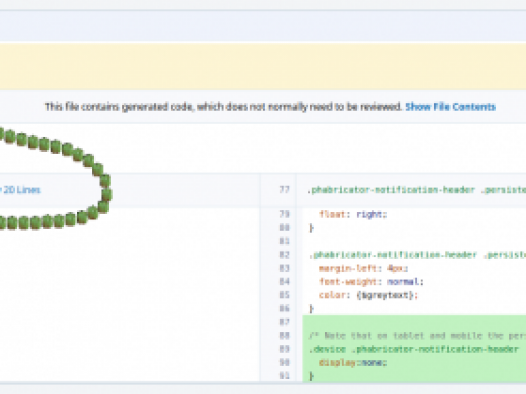
Task: Click line number 77 in the diff
Action: tap(284, 190)
